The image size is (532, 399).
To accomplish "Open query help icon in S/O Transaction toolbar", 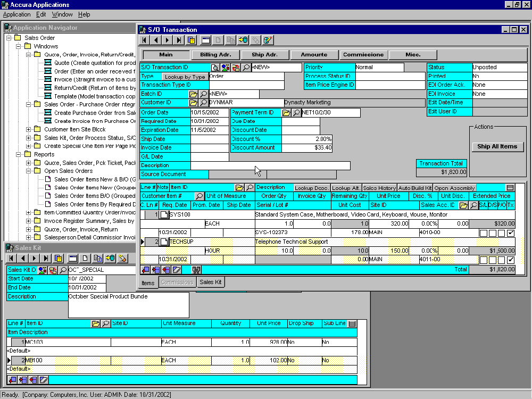I will tap(192, 40).
